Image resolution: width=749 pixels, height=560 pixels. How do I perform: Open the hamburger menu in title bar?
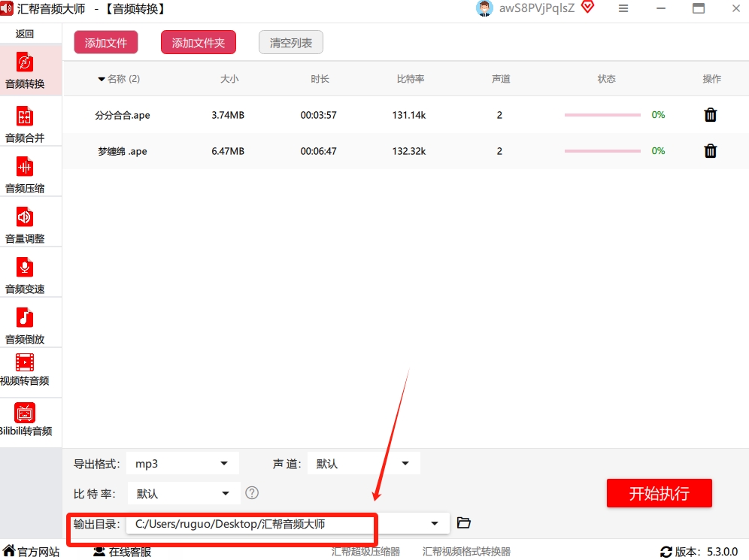click(x=623, y=8)
